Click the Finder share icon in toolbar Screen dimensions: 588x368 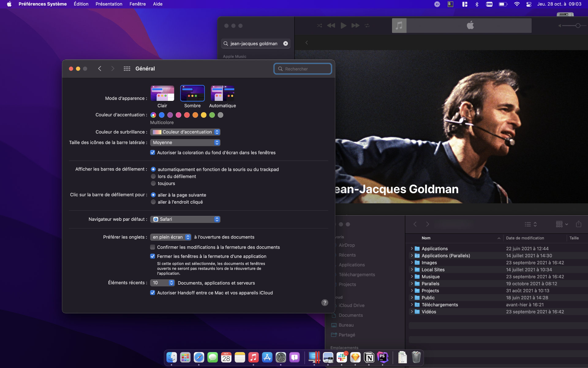[579, 224]
